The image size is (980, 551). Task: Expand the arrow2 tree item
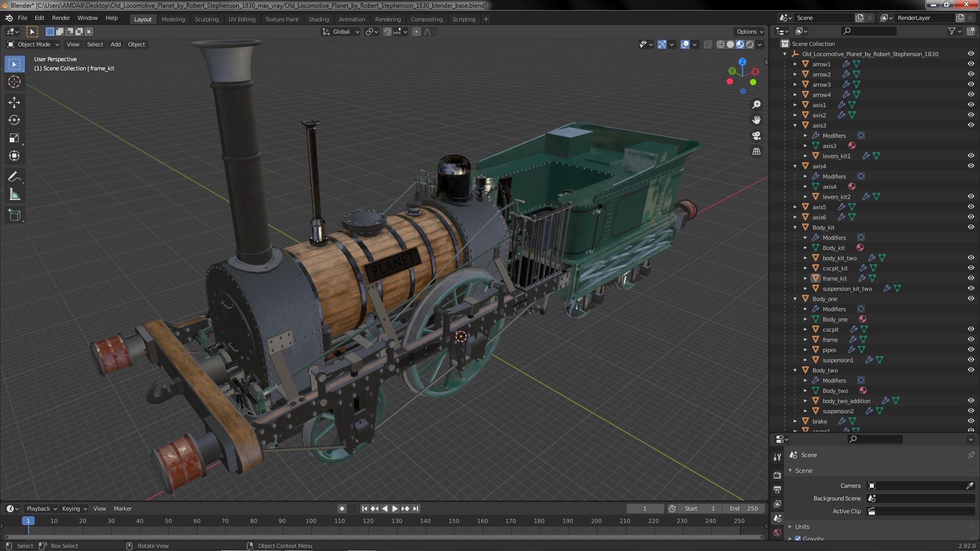(x=795, y=74)
